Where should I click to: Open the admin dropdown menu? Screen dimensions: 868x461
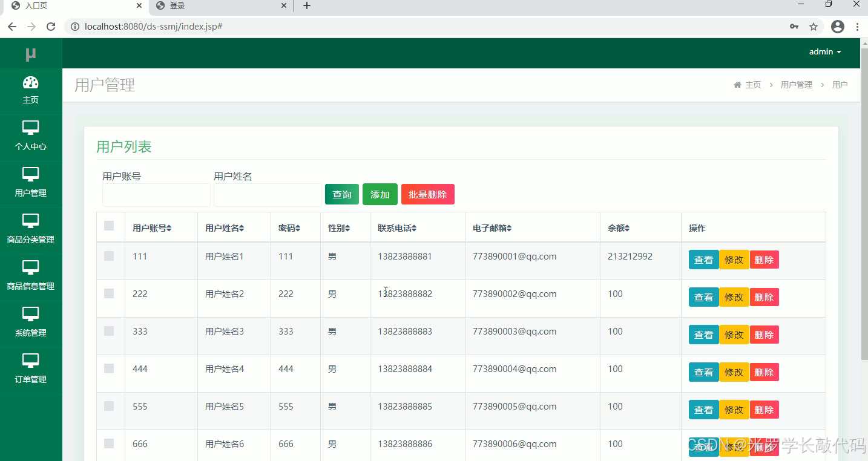point(825,52)
